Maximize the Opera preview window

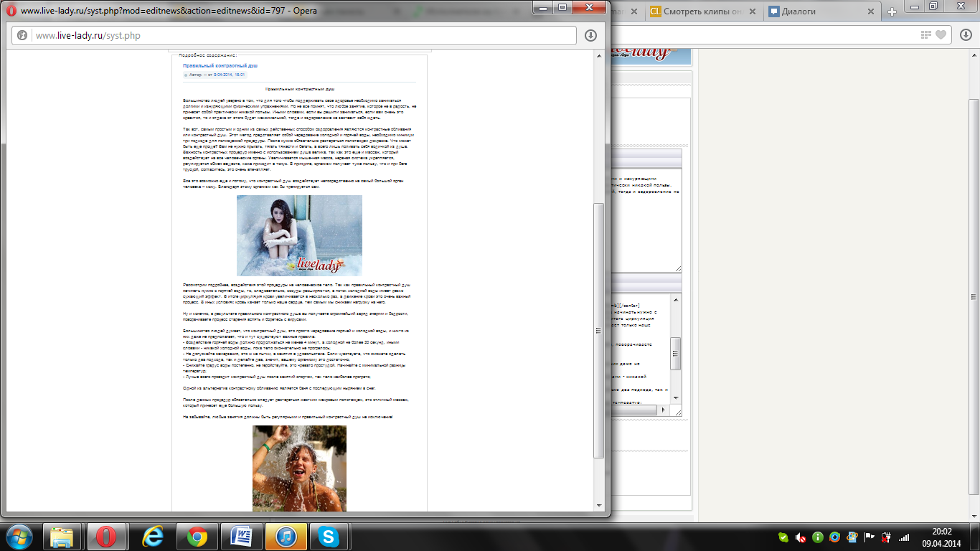point(562,7)
